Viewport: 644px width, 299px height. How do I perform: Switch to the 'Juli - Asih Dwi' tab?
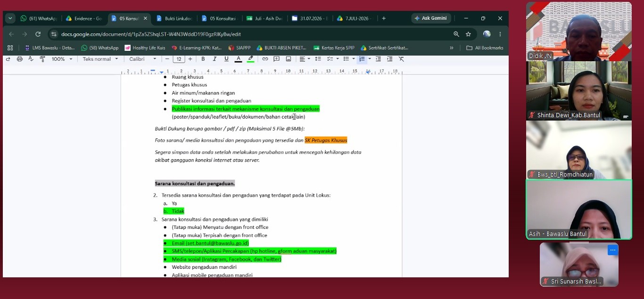264,18
